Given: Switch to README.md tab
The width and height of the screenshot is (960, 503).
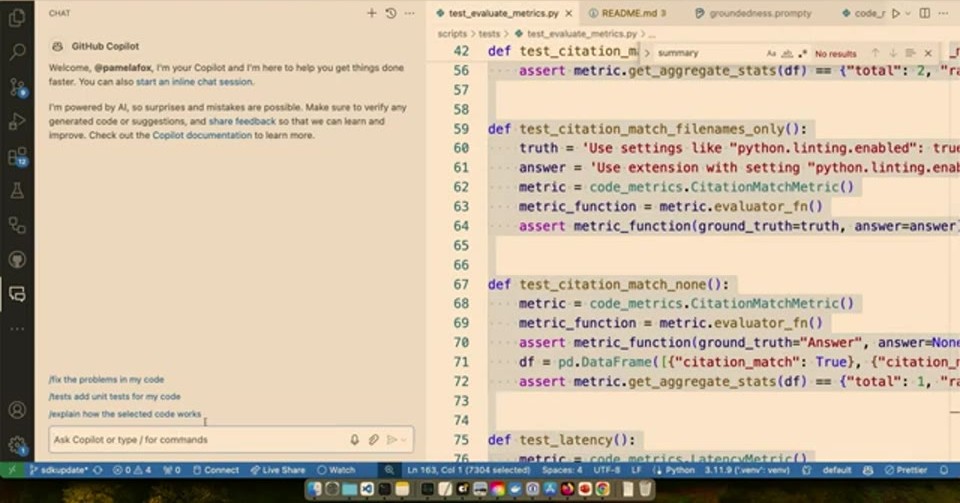Looking at the screenshot, I should pyautogui.click(x=627, y=13).
